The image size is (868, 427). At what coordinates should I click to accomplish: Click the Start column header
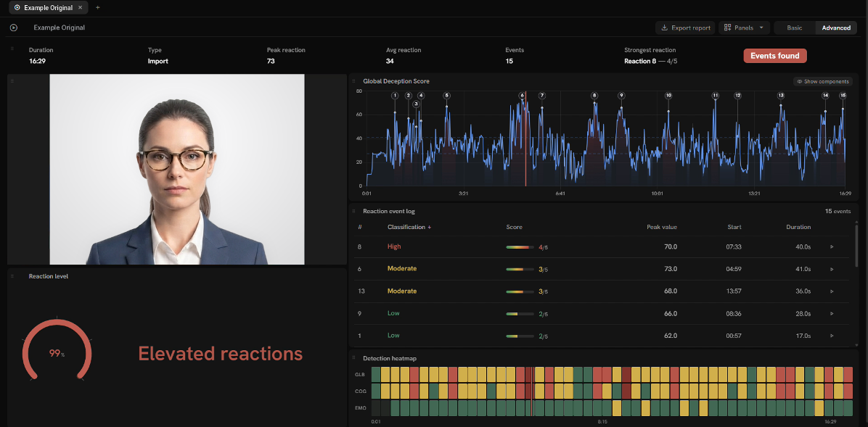tap(734, 227)
